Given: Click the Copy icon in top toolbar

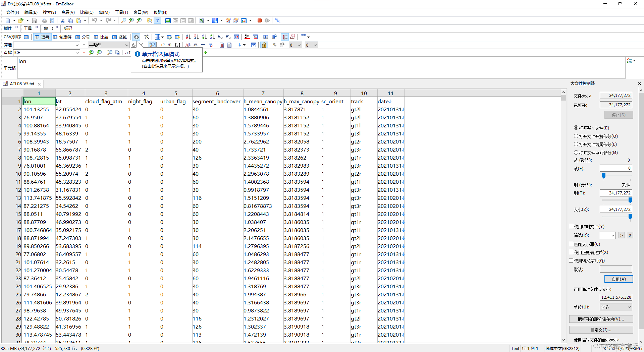Looking at the screenshot, I should (x=70, y=20).
